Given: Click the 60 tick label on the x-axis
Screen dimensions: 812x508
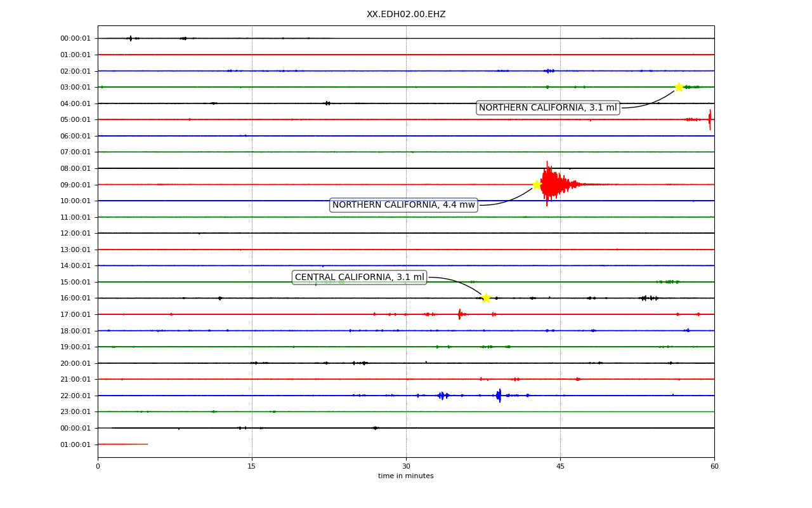Looking at the screenshot, I should click(x=714, y=467).
